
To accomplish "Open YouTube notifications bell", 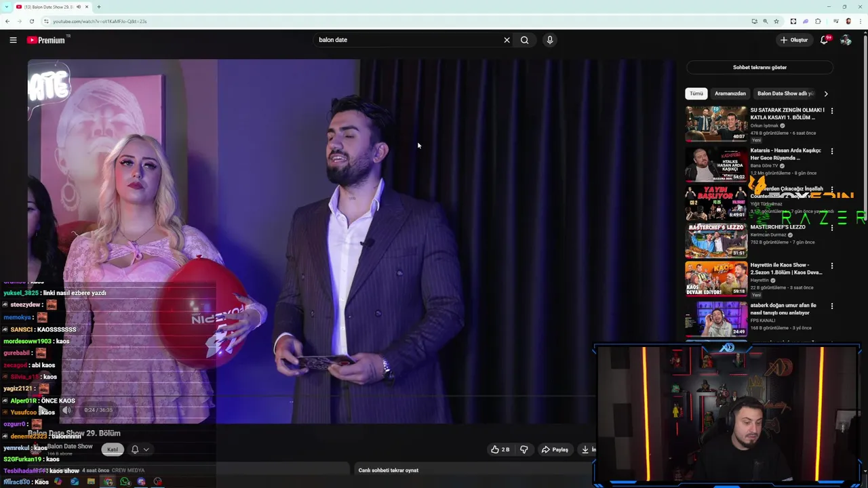I will (x=825, y=40).
